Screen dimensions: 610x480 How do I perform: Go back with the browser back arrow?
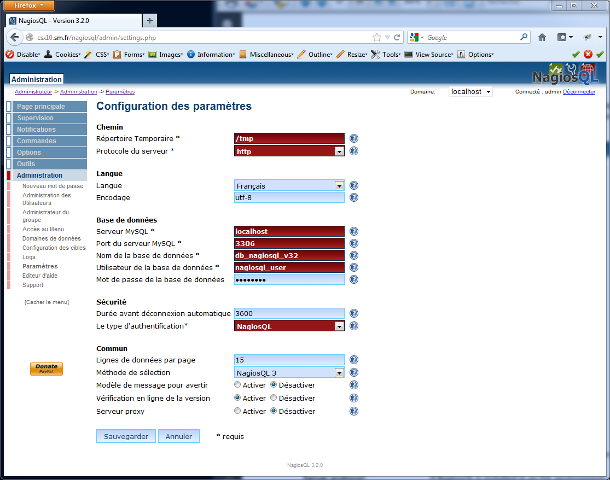pos(14,37)
